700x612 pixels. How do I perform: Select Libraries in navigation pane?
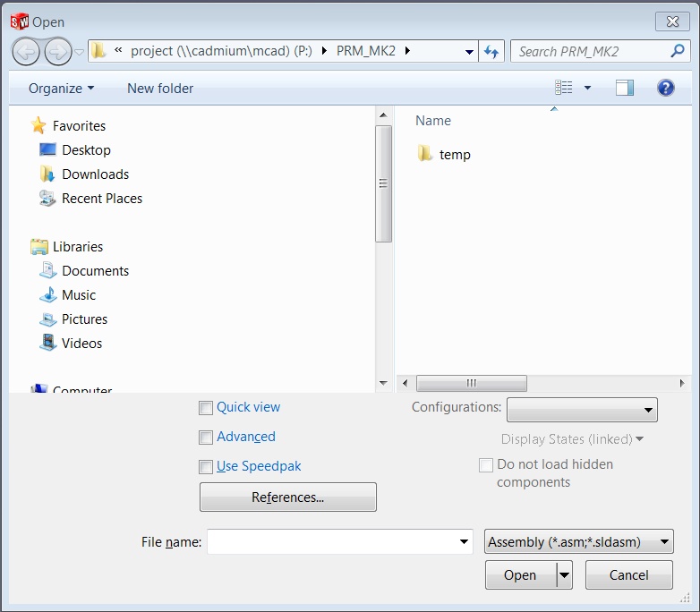(x=78, y=247)
